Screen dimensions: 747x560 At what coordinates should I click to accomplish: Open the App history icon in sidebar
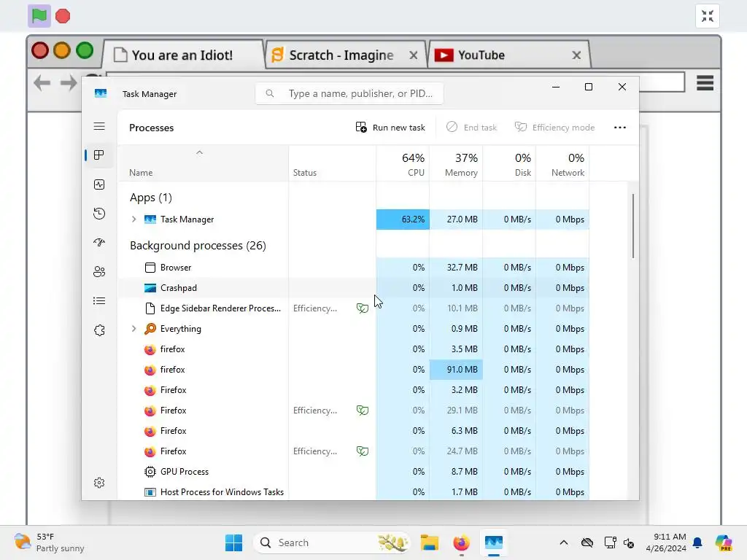coord(99,214)
